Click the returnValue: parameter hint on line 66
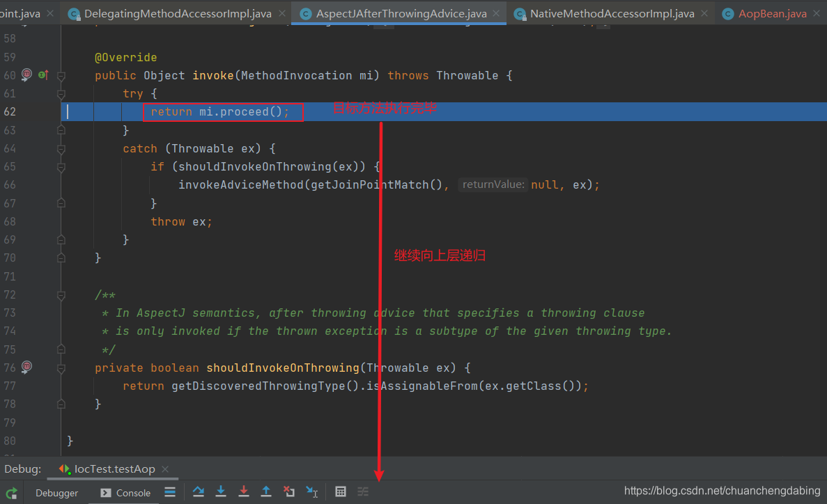827x504 pixels. (x=493, y=184)
